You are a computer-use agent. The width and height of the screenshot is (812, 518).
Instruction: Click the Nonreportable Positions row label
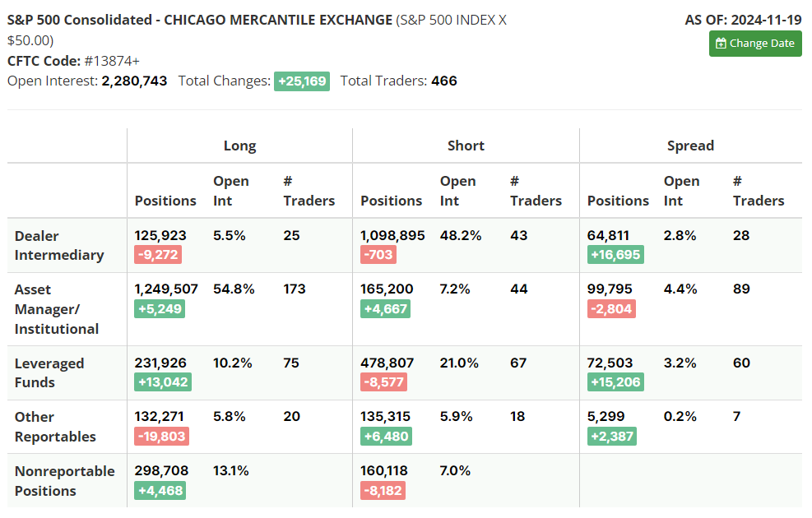click(65, 481)
